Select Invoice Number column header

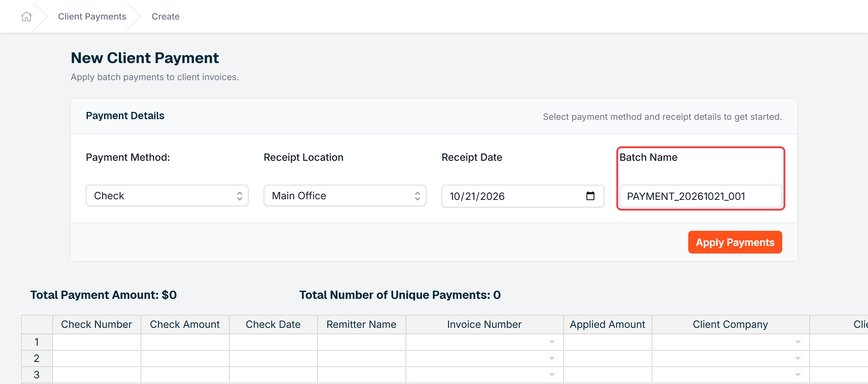tap(484, 324)
